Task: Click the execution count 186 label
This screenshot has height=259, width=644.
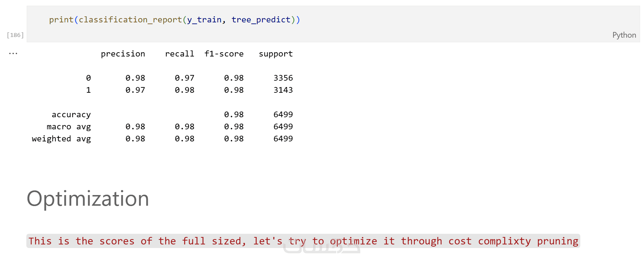Action: click(x=15, y=35)
